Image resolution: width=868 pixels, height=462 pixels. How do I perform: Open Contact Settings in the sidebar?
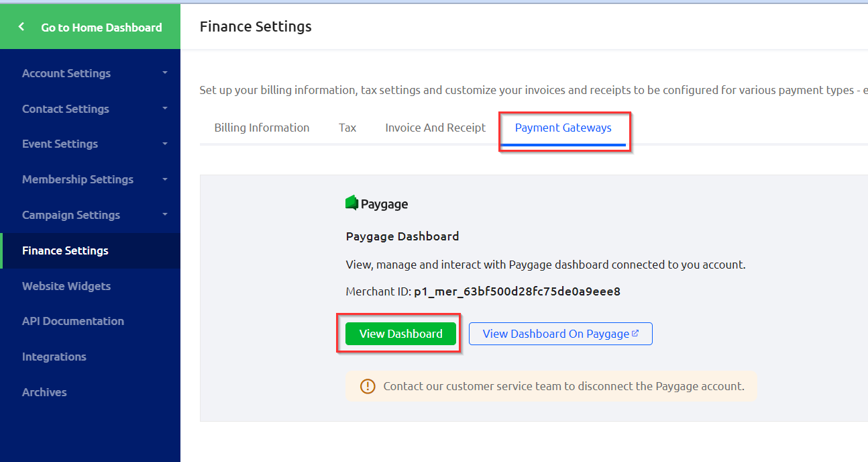(90, 109)
